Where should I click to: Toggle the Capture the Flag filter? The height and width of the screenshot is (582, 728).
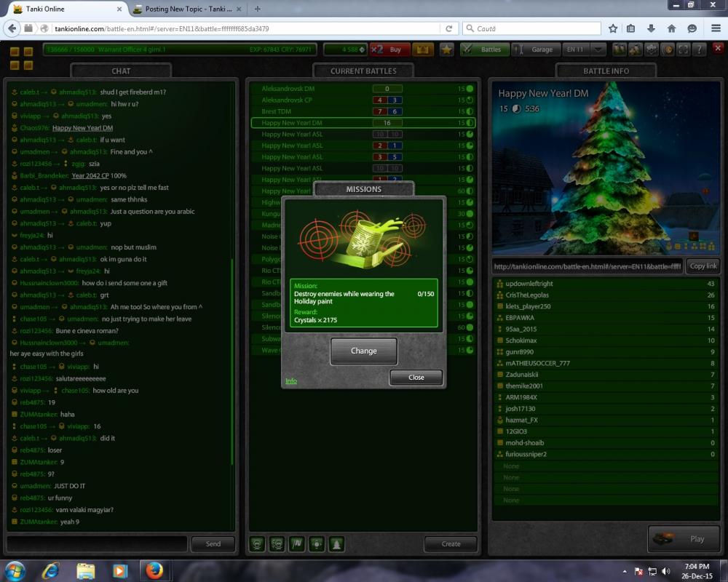297,543
